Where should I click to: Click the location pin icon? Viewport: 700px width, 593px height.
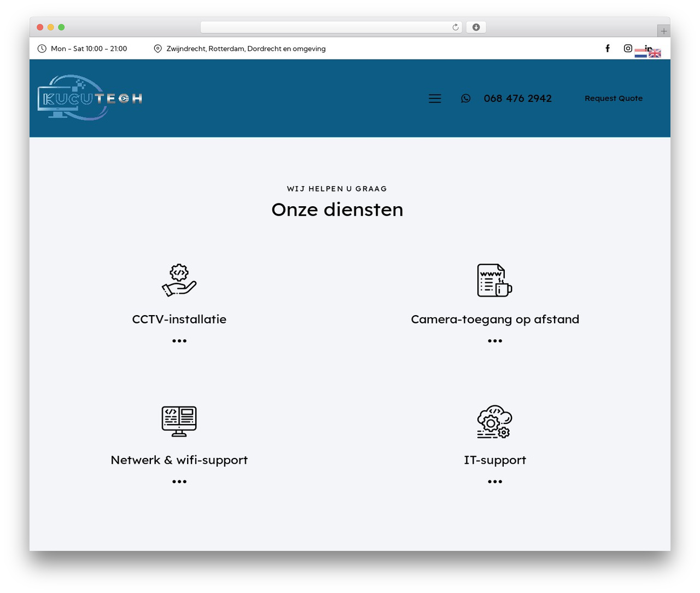(x=157, y=49)
